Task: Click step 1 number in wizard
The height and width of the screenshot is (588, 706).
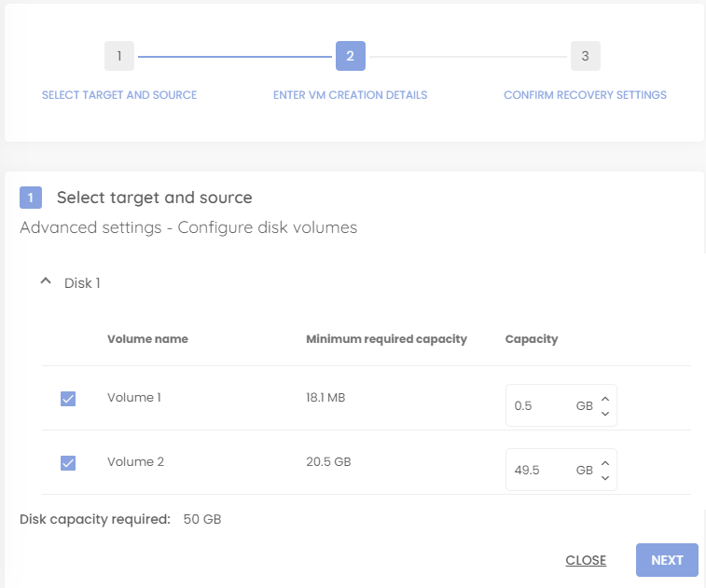Action: 119,56
